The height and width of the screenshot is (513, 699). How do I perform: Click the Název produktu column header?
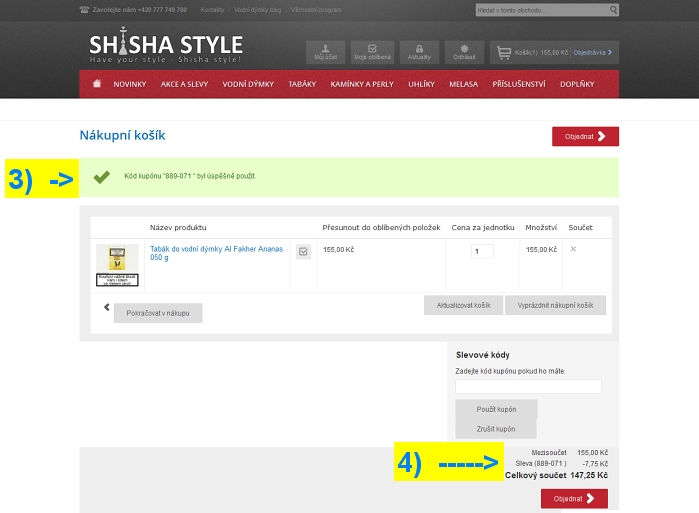tap(178, 227)
